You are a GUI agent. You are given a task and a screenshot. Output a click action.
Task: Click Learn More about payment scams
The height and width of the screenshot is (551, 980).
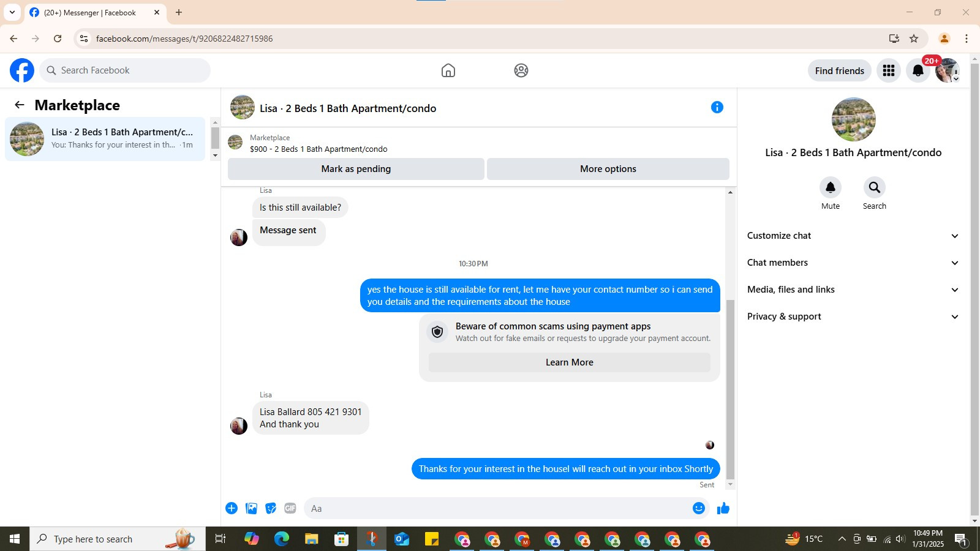point(570,362)
